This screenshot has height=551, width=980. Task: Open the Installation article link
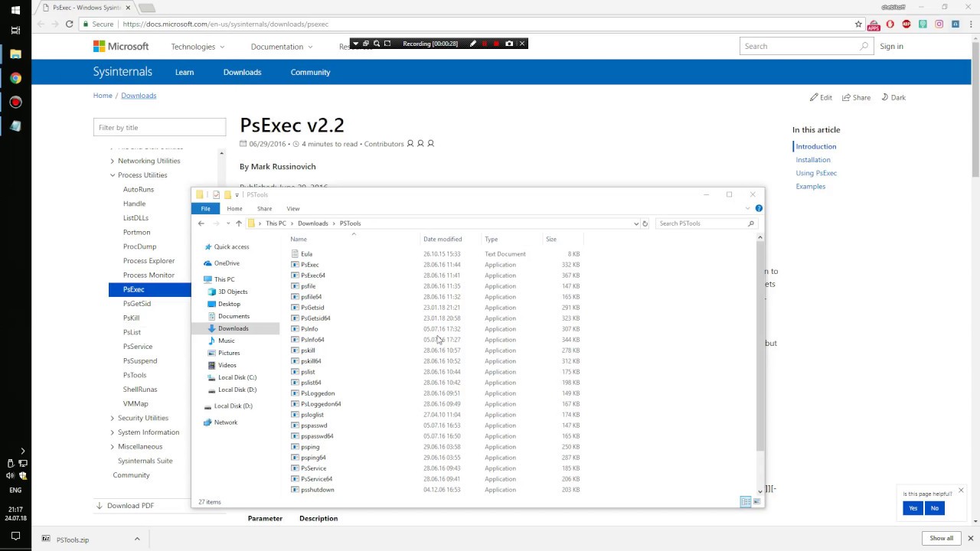click(x=813, y=160)
